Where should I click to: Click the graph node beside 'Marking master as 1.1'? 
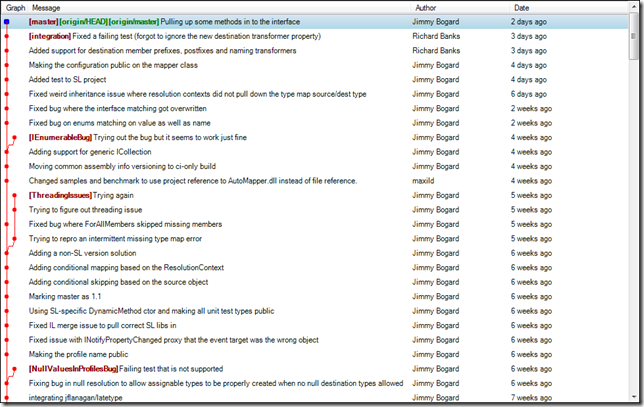(7, 297)
